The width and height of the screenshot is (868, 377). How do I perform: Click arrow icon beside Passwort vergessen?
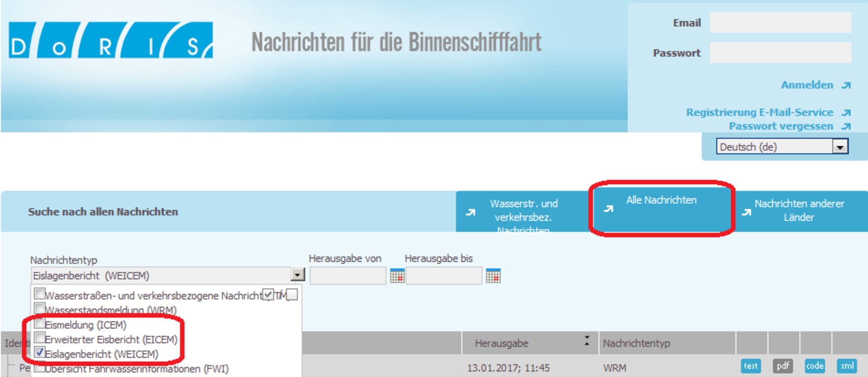(x=846, y=126)
